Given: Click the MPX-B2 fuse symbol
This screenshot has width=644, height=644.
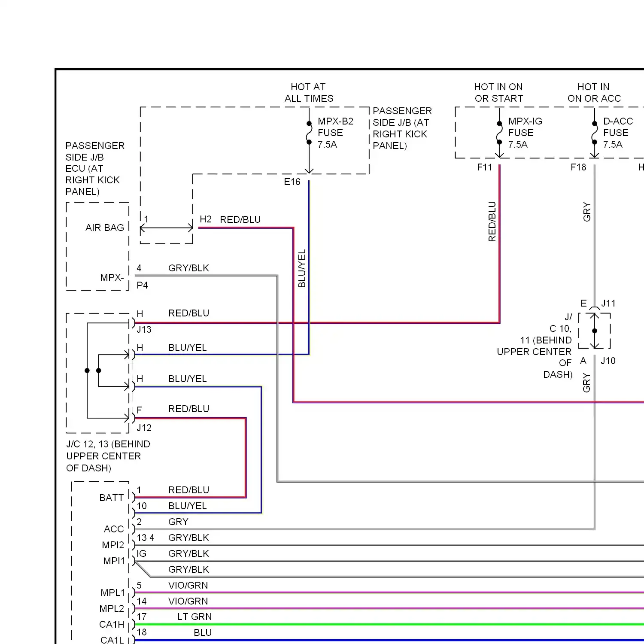Looking at the screenshot, I should [309, 133].
